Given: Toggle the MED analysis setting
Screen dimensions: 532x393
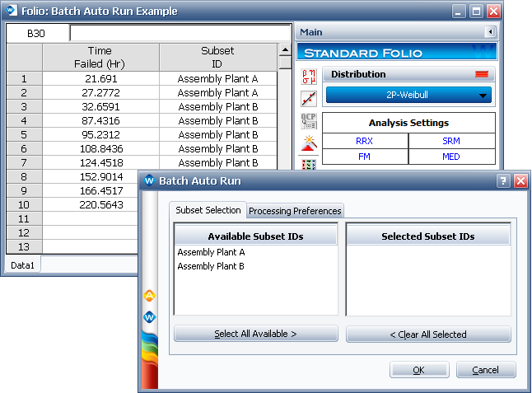Looking at the screenshot, I should click(451, 156).
